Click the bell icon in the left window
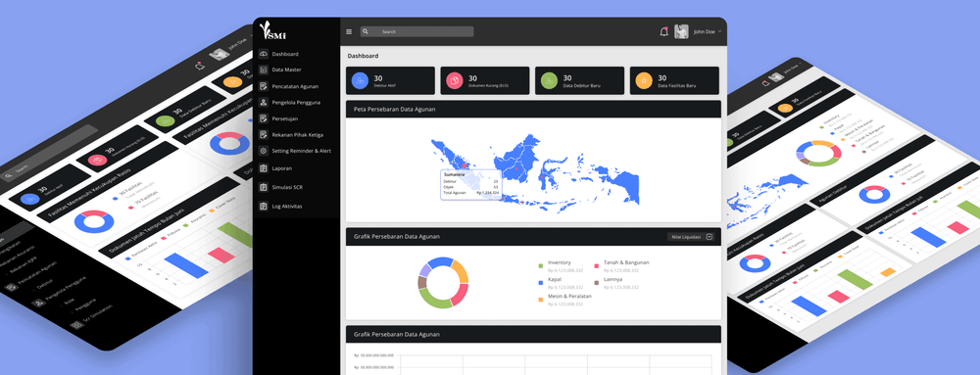Screen dimensions: 980x375 [199, 65]
